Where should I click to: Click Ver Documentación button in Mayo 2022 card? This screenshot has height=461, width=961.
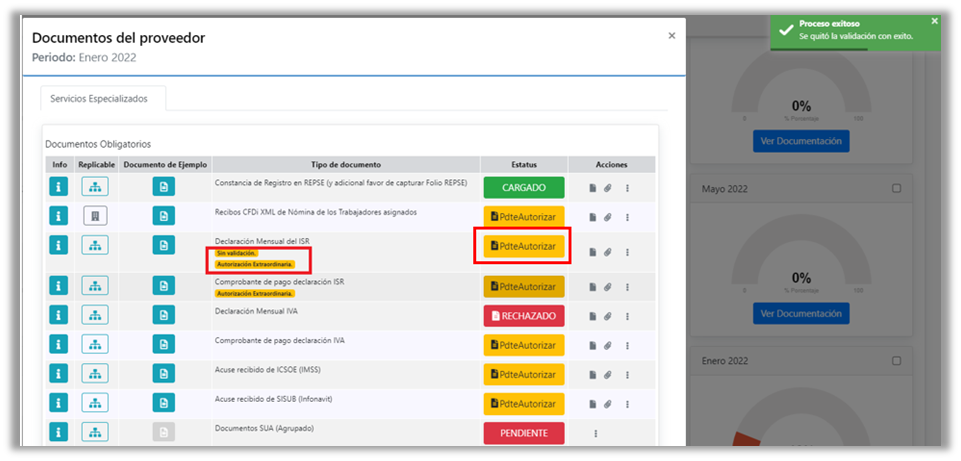(801, 313)
